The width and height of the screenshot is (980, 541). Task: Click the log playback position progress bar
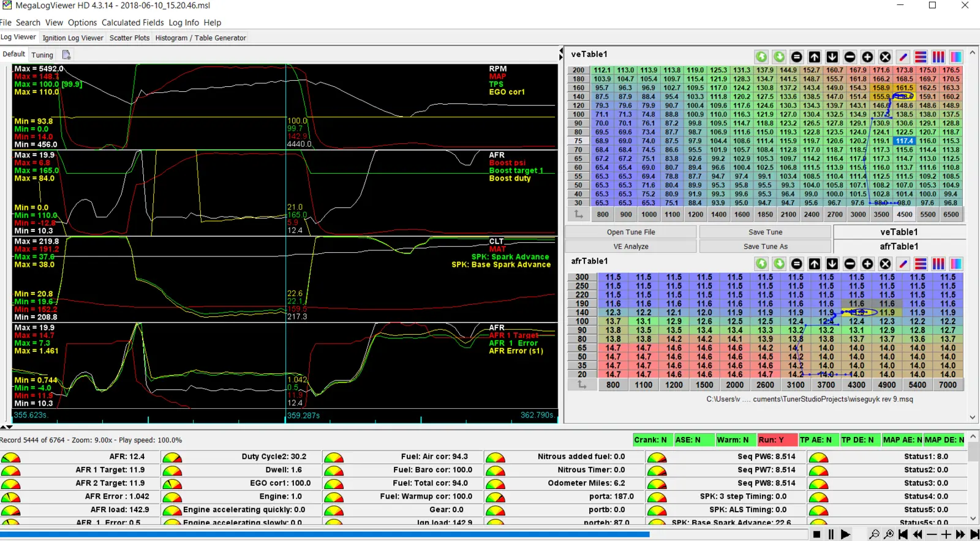pyautogui.click(x=404, y=534)
